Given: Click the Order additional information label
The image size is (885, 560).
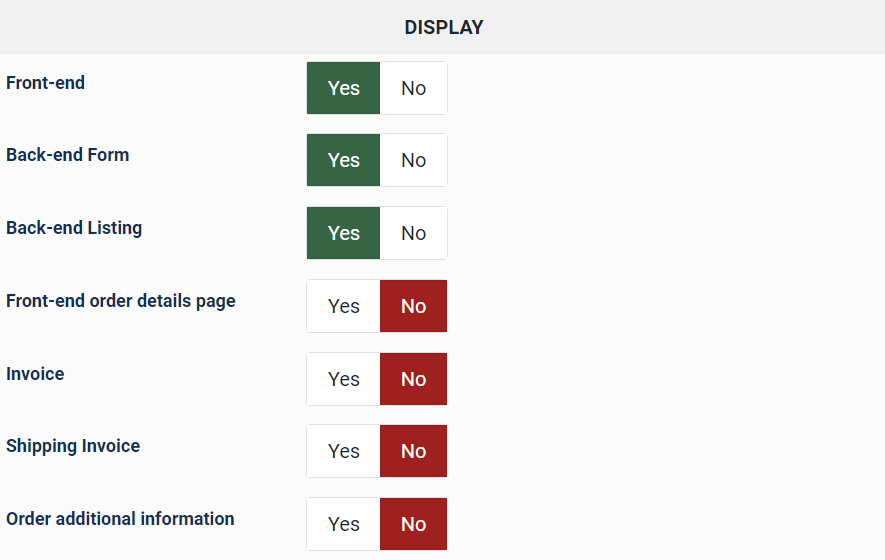Looking at the screenshot, I should click(x=120, y=519).
